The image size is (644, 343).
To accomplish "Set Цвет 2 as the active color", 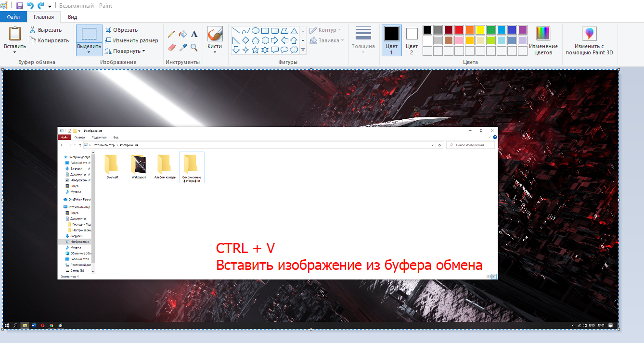I will click(412, 40).
